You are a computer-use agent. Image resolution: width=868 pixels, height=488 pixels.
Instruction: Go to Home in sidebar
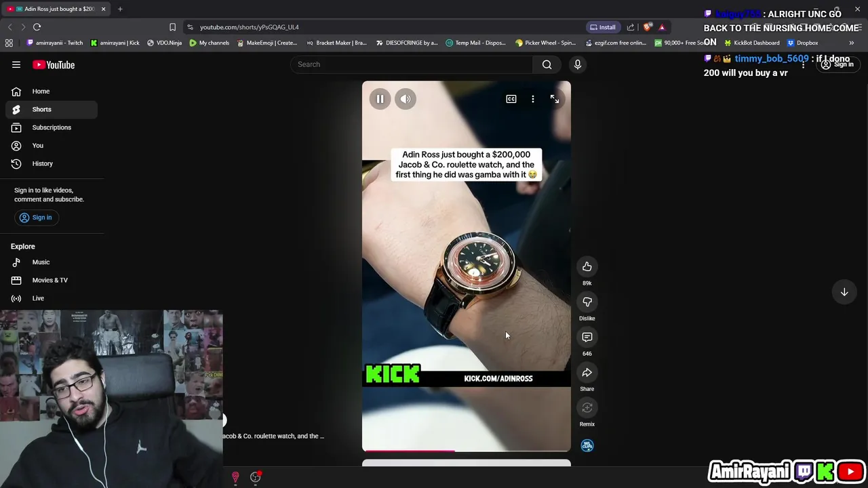52,91
